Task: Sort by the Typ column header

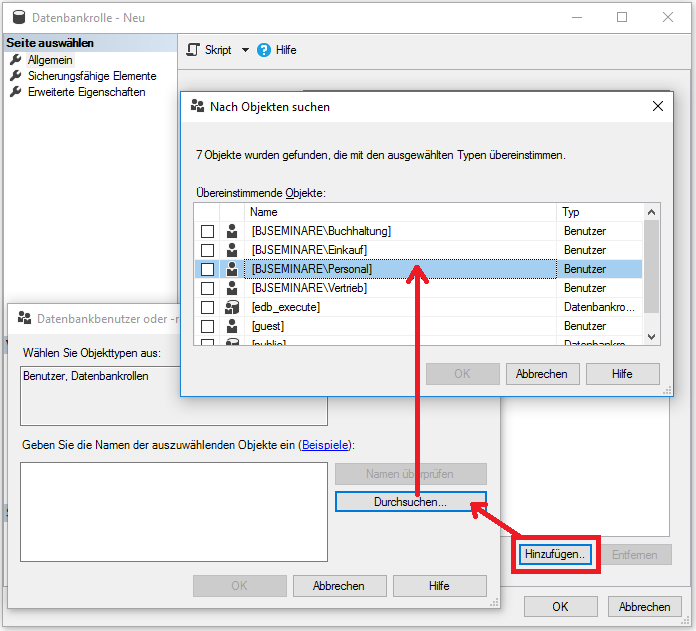Action: (598, 212)
